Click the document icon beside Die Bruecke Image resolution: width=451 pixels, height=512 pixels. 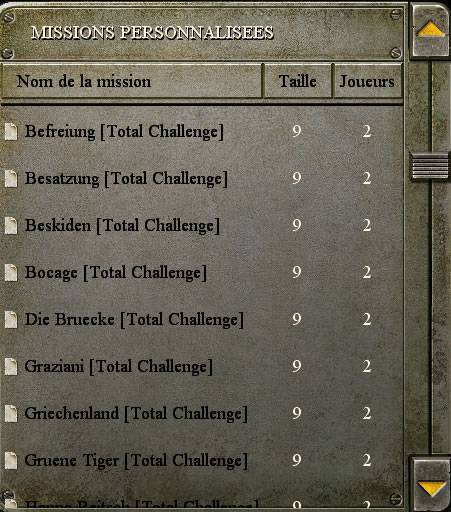point(11,319)
